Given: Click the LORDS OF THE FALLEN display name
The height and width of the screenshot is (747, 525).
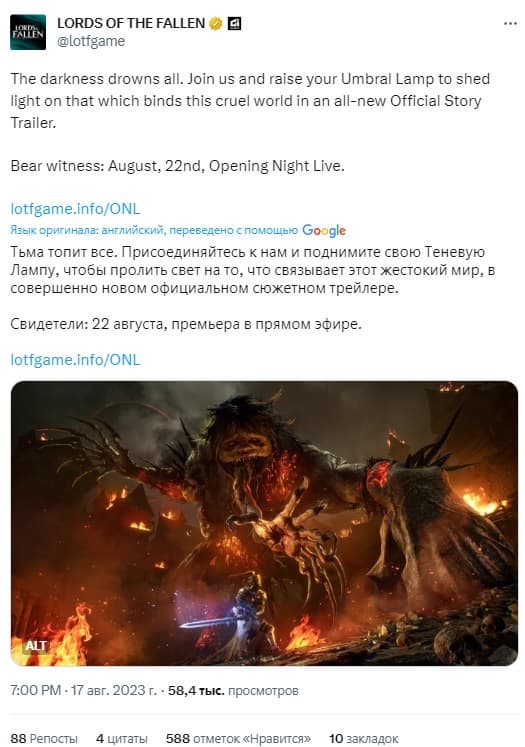Looking at the screenshot, I should pyautogui.click(x=131, y=23).
